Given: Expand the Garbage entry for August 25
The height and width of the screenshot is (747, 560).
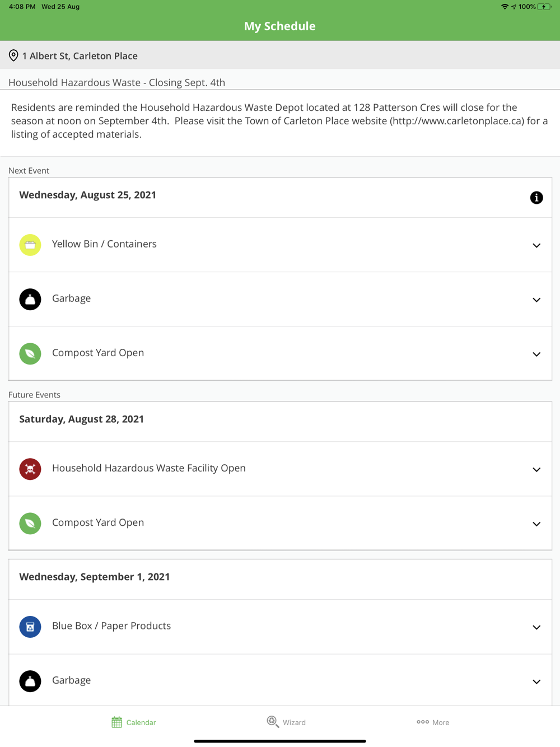Looking at the screenshot, I should click(x=536, y=300).
